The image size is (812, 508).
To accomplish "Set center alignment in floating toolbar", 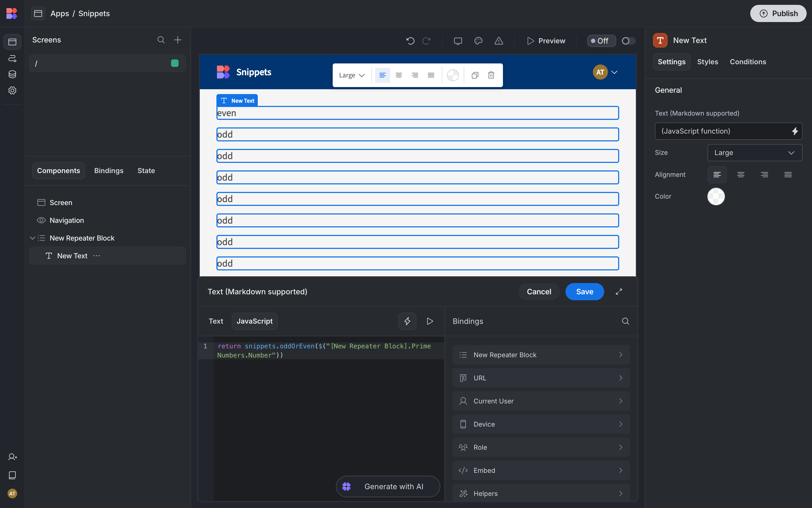I will coord(399,75).
